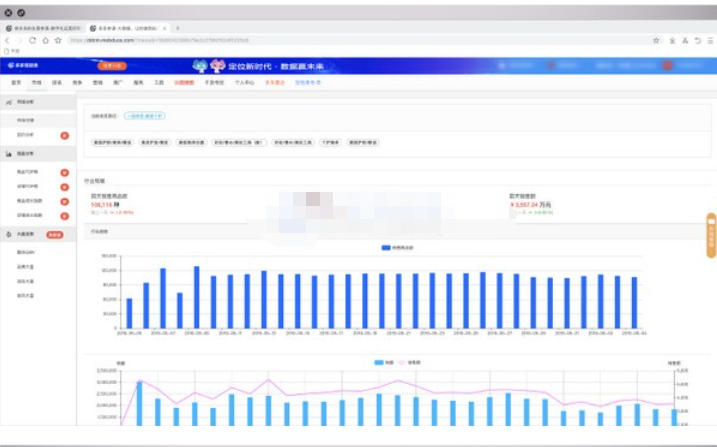This screenshot has width=717, height=447.
Task: Collapse the first sidebar section header with chart icon
Action: tap(25, 102)
